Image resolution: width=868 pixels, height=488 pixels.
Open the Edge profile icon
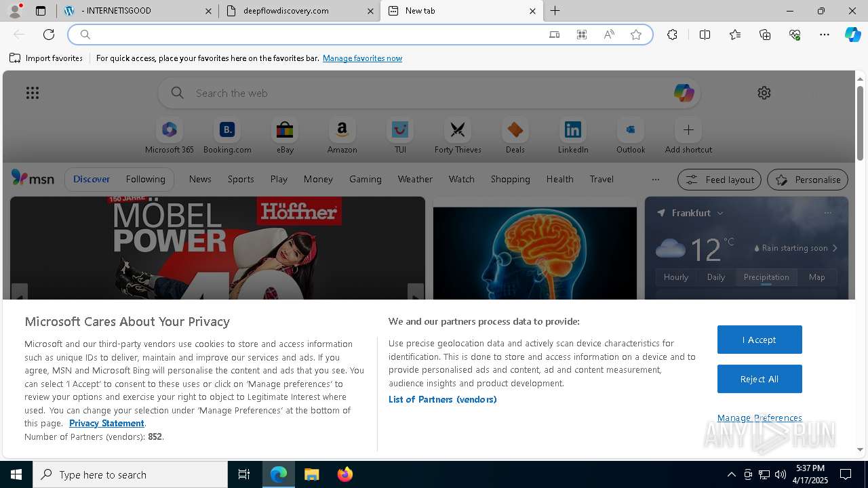14,11
